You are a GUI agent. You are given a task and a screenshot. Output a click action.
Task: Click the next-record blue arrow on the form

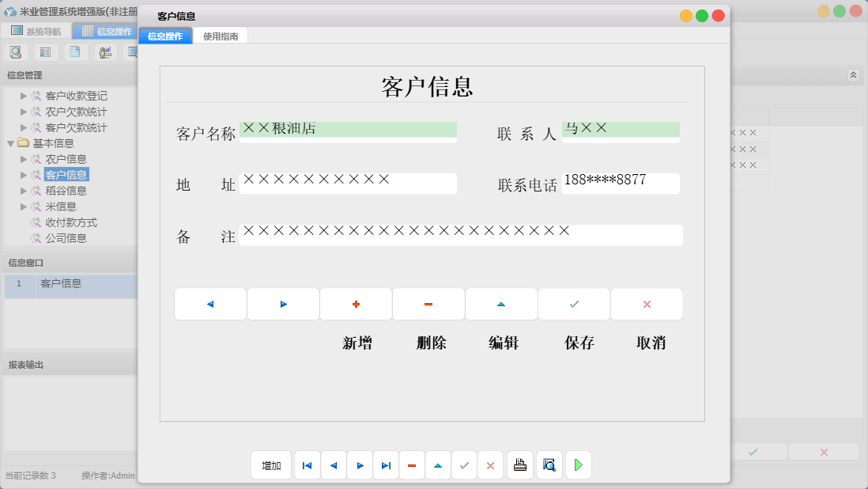pyautogui.click(x=283, y=303)
